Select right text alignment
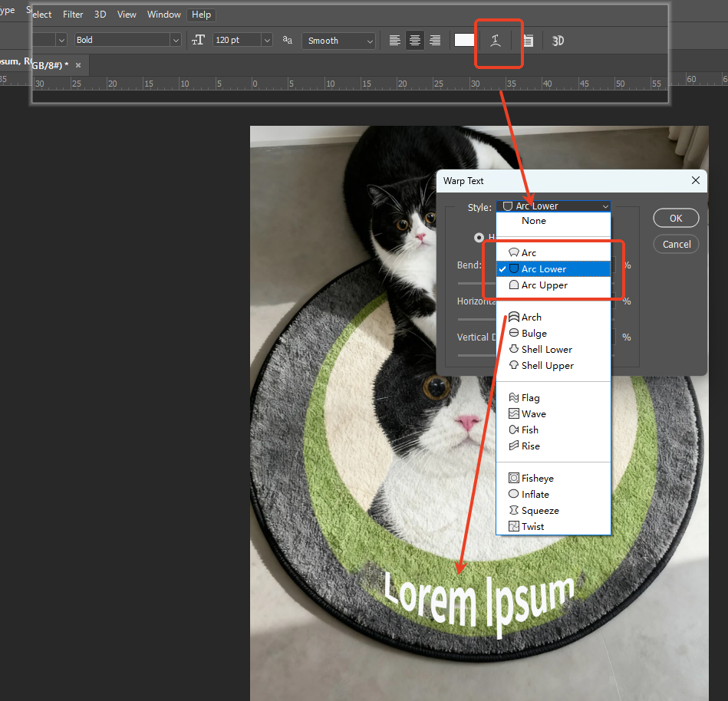Image resolution: width=728 pixels, height=701 pixels. (435, 41)
